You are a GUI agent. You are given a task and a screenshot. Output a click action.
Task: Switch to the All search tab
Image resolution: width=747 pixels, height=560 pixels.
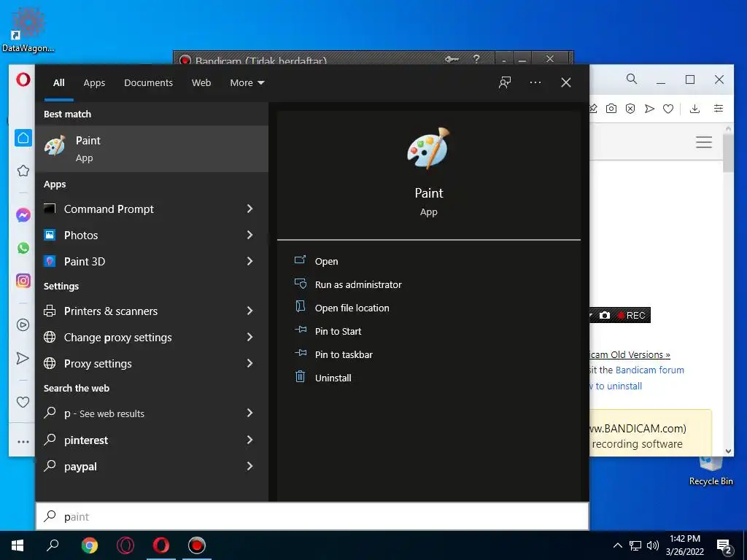58,83
